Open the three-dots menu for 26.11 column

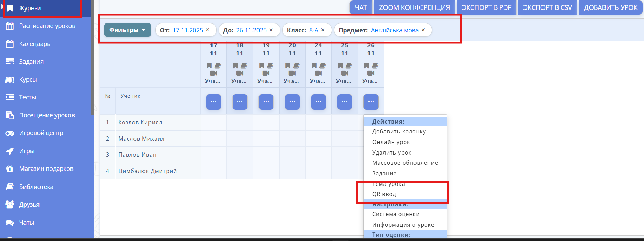coord(371,102)
